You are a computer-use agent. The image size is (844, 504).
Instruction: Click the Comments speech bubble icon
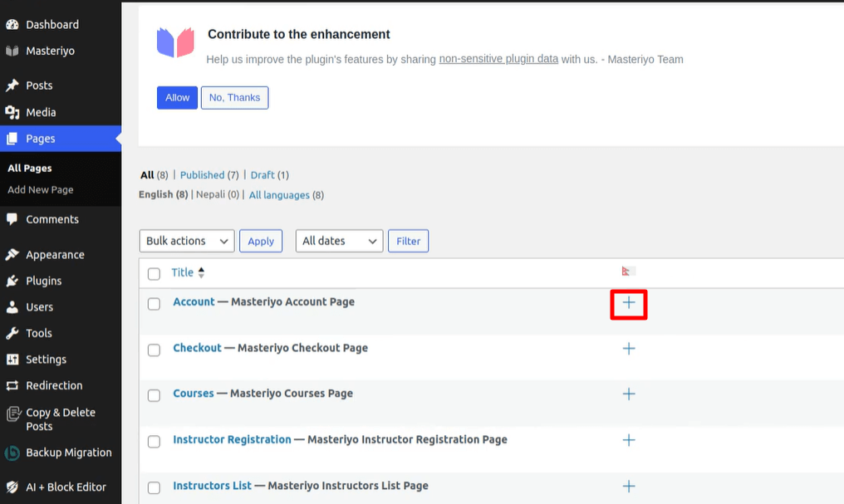(12, 219)
